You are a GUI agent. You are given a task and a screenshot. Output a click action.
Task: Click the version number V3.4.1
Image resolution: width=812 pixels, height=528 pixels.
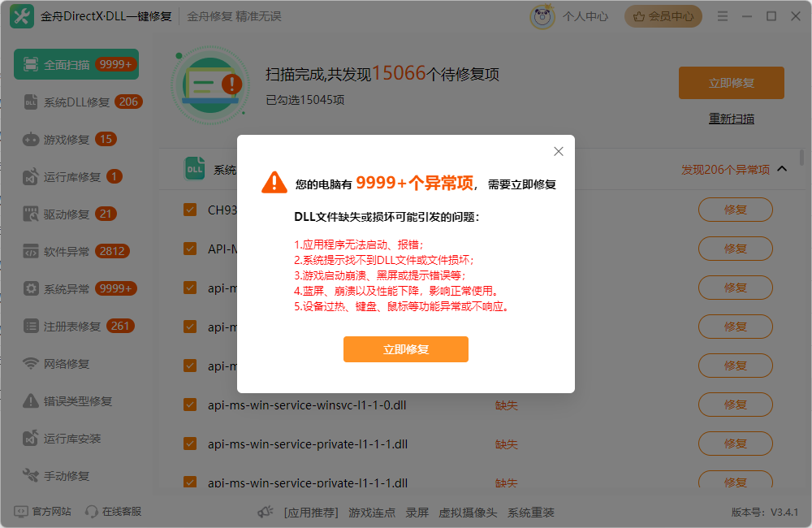[x=784, y=512]
